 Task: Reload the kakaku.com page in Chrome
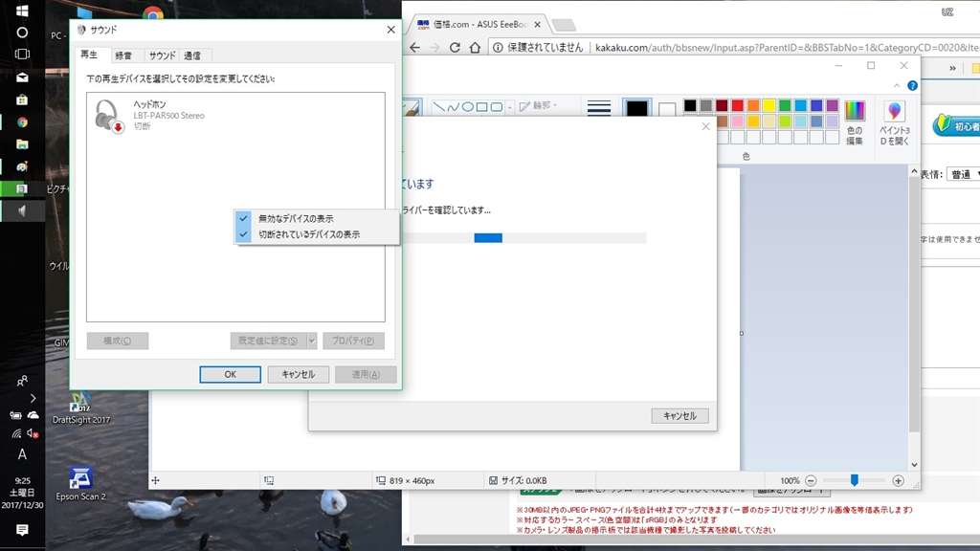(x=455, y=48)
